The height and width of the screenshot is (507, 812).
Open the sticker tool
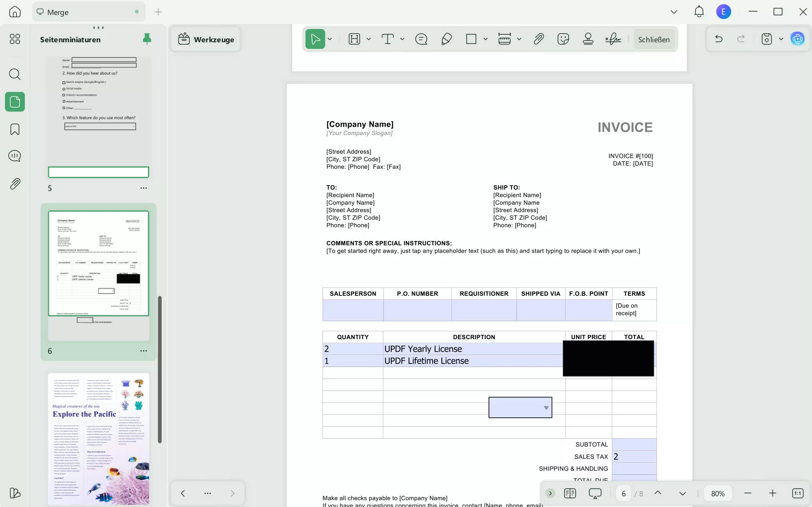pyautogui.click(x=563, y=39)
